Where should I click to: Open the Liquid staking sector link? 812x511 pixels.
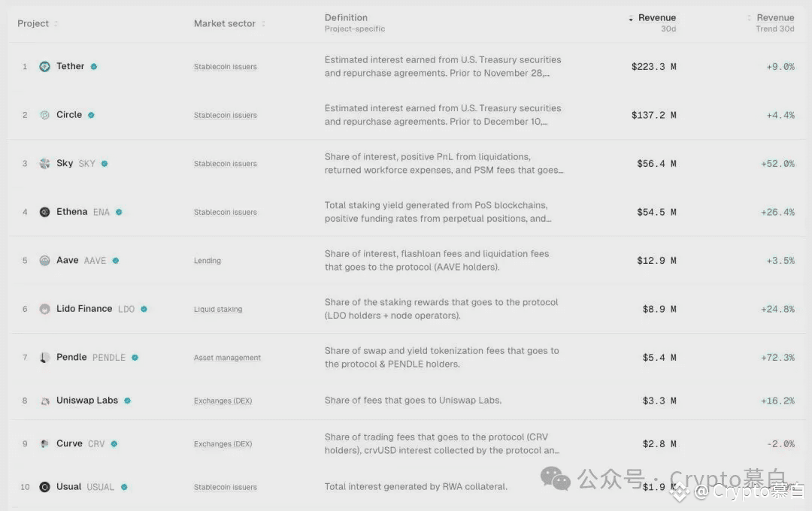(218, 309)
